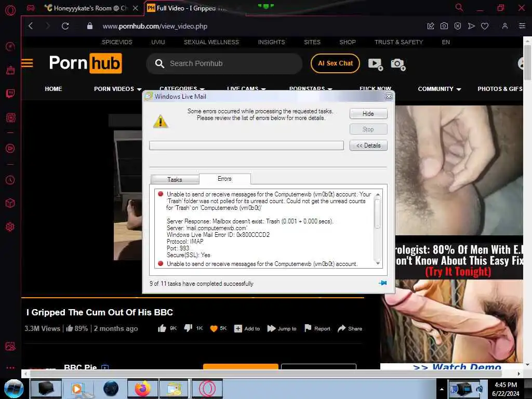Click the edit/share page icon in toolbar
Viewport: 532px width, 399px height.
(x=431, y=26)
